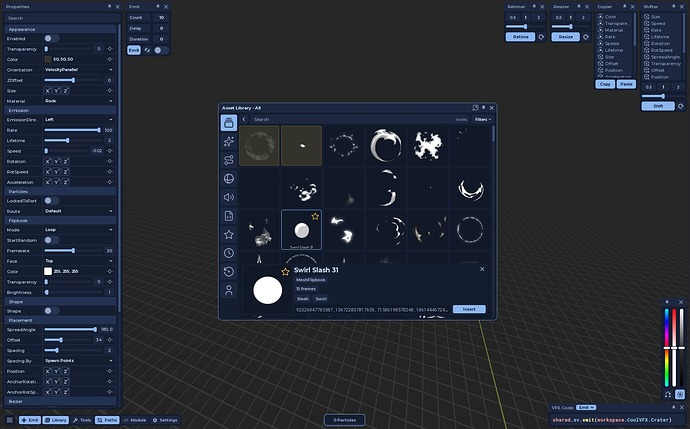Viewport: 690px width, 429px height.
Task: Go back using Asset Library arrow
Action: coord(244,119)
